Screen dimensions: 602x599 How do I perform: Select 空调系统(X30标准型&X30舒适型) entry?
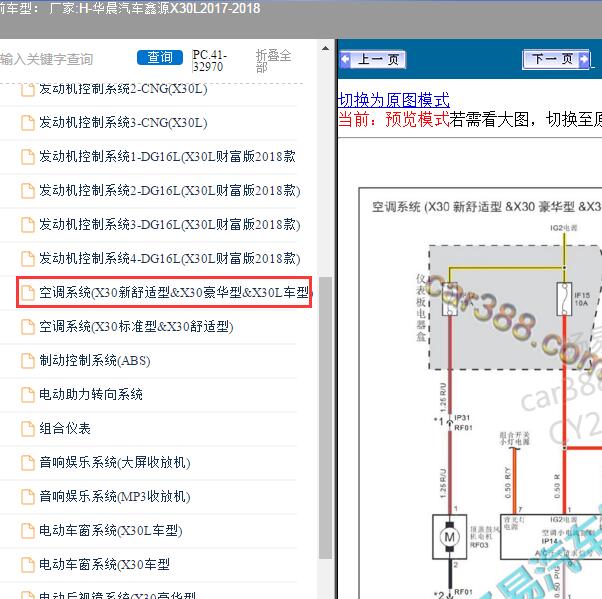pyautogui.click(x=136, y=326)
